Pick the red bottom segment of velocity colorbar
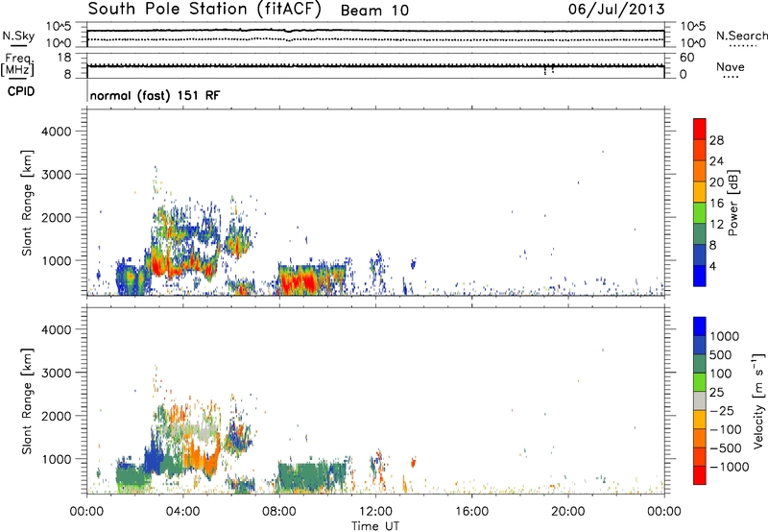 [x=700, y=475]
